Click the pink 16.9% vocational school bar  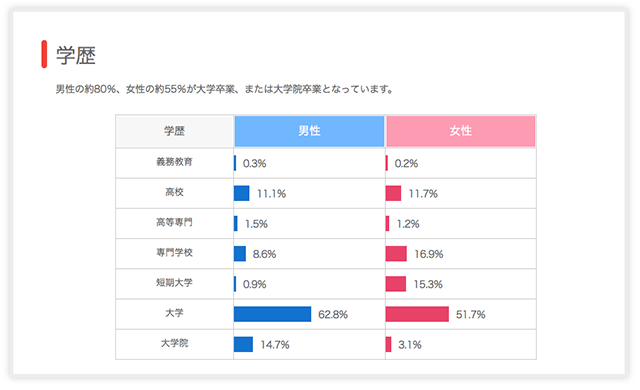tap(396, 254)
